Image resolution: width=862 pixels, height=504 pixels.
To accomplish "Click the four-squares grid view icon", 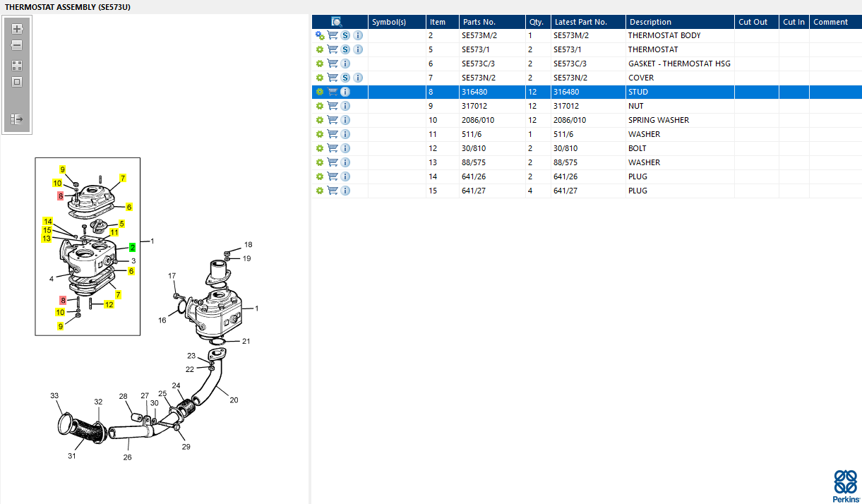I will click(17, 65).
